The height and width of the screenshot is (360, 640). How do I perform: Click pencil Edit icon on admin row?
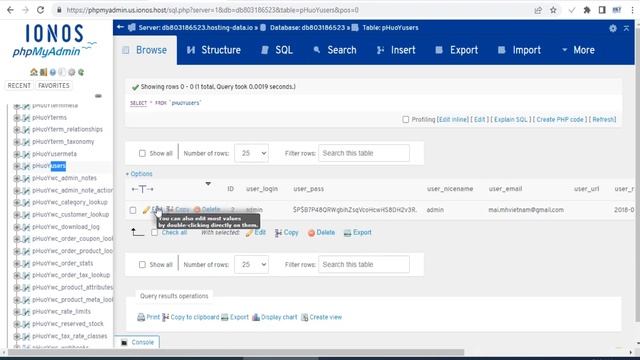(x=146, y=210)
